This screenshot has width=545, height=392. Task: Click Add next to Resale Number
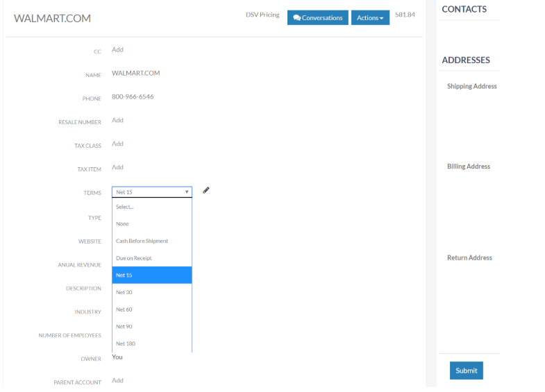click(x=117, y=120)
